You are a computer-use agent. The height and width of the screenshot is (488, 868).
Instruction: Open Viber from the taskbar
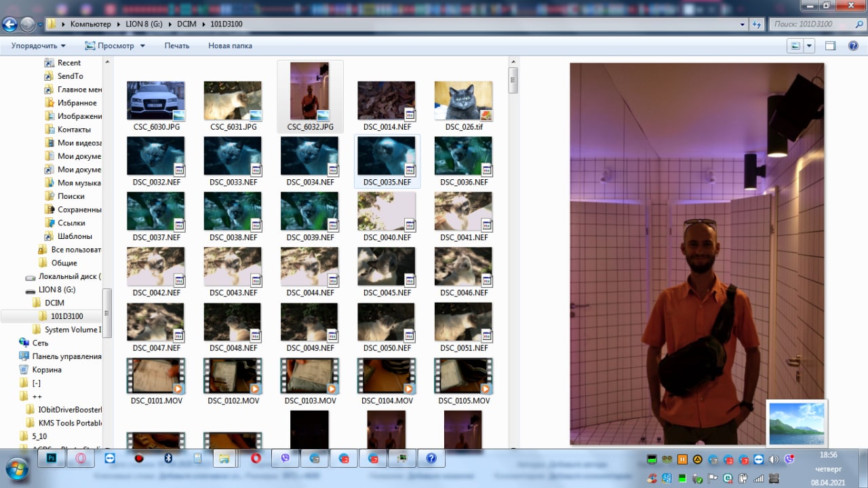285,459
